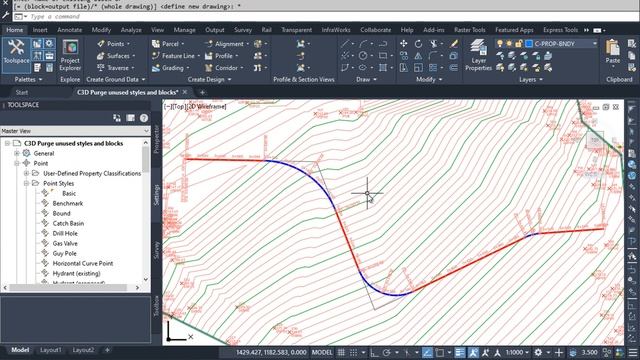Open workspace settings gear in status bar
This screenshot has width=640, height=360.
[538, 352]
